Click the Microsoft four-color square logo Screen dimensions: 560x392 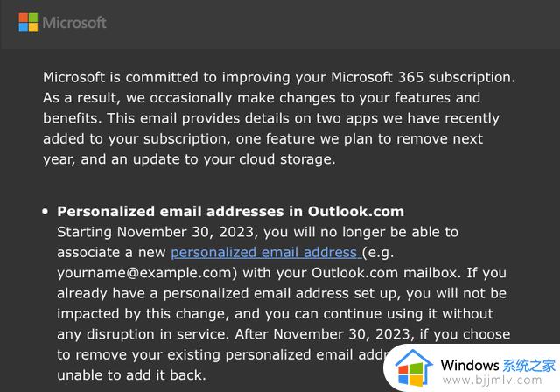(28, 23)
